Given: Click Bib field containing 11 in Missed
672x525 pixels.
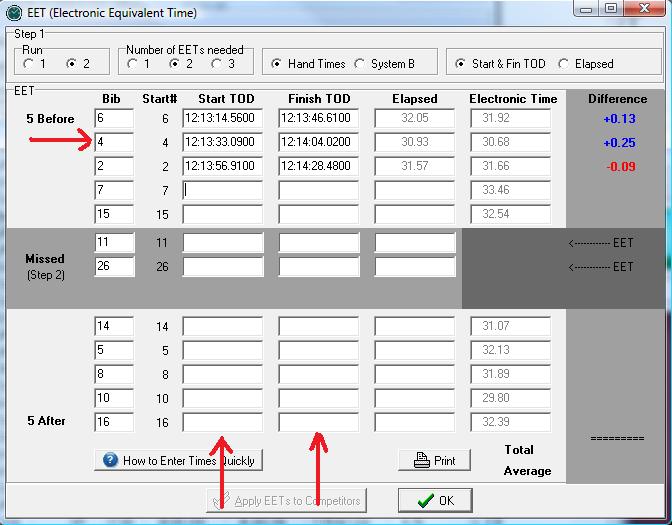Looking at the screenshot, I should click(x=113, y=242).
